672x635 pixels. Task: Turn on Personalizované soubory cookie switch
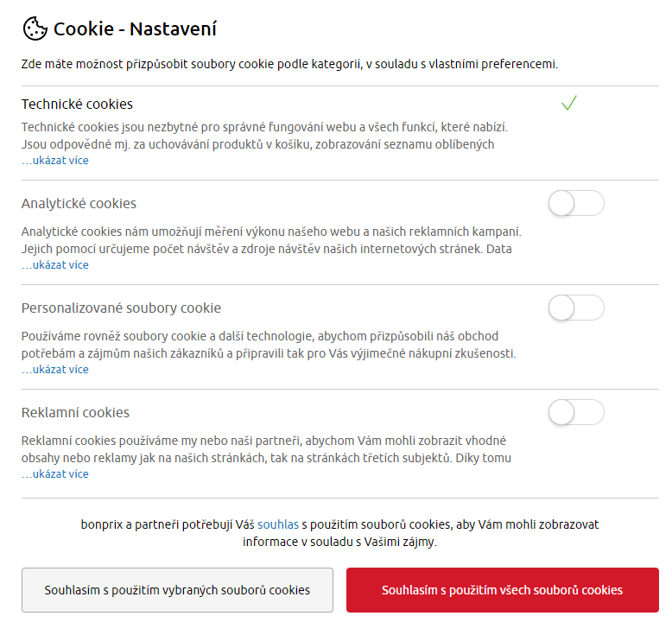pyautogui.click(x=576, y=308)
